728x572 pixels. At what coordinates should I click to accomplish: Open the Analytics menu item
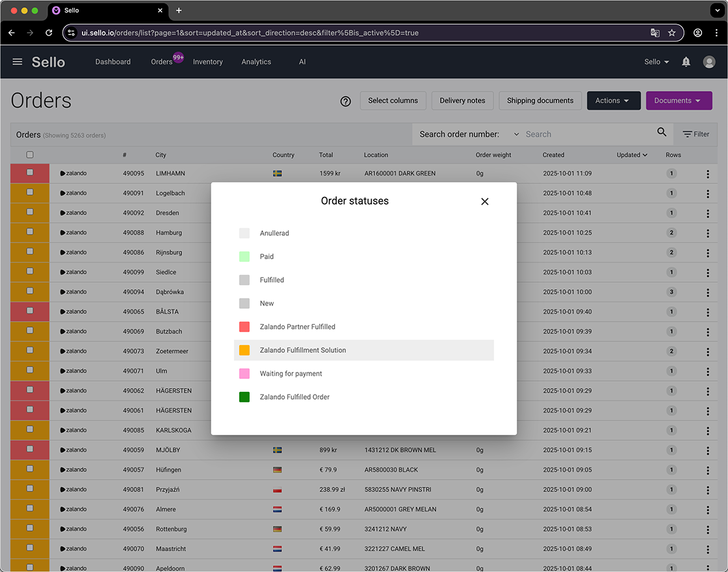256,62
